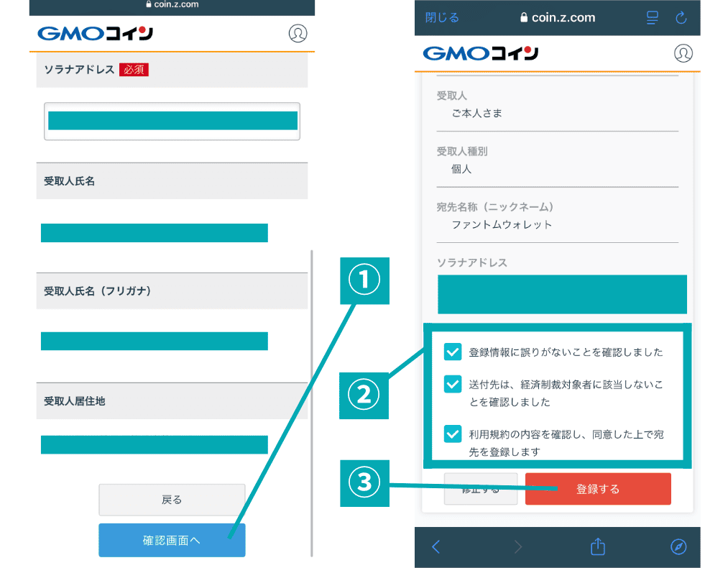Click the GMOコイン logo above the ソラナアドレス form
Image resolution: width=728 pixels, height=568 pixels.
tap(95, 34)
